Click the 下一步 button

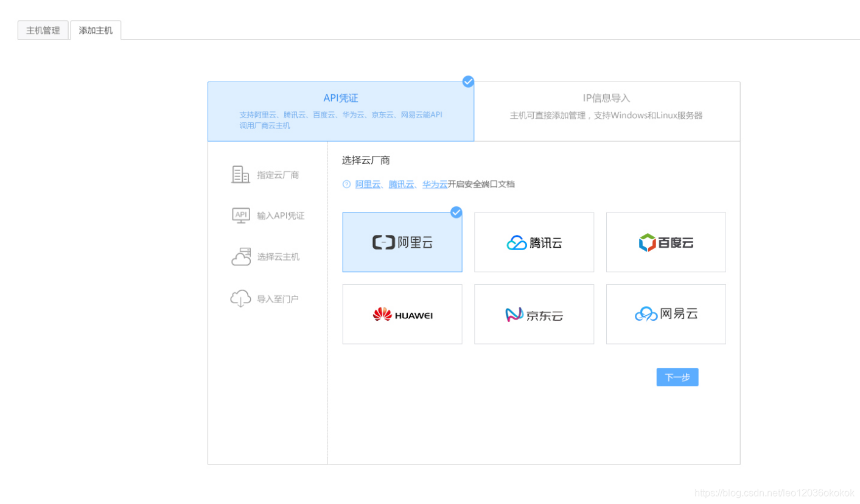tap(677, 377)
